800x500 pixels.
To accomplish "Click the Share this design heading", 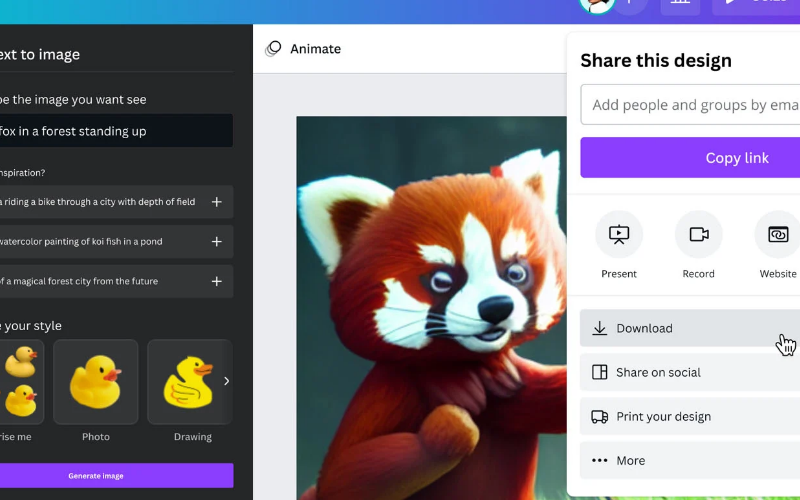I will coord(656,60).
